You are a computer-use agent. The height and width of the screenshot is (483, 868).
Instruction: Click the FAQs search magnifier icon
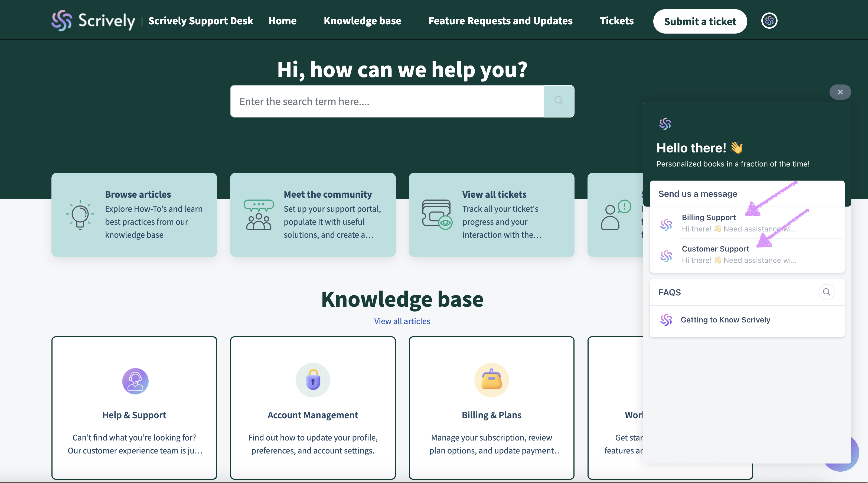pos(826,292)
